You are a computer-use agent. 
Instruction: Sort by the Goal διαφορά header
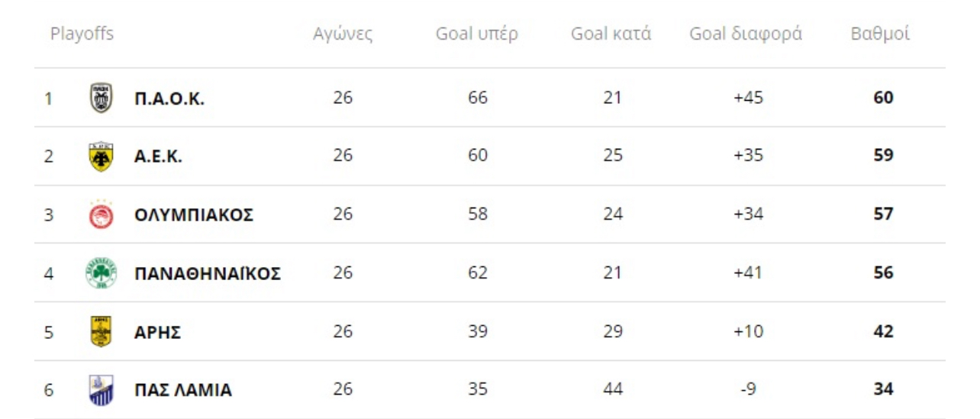[746, 35]
